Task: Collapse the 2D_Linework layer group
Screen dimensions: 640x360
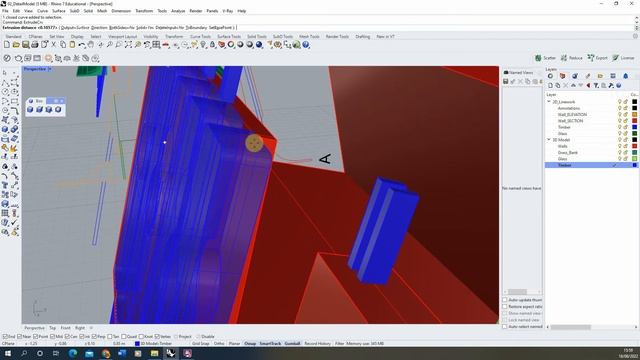Action: 549,102
